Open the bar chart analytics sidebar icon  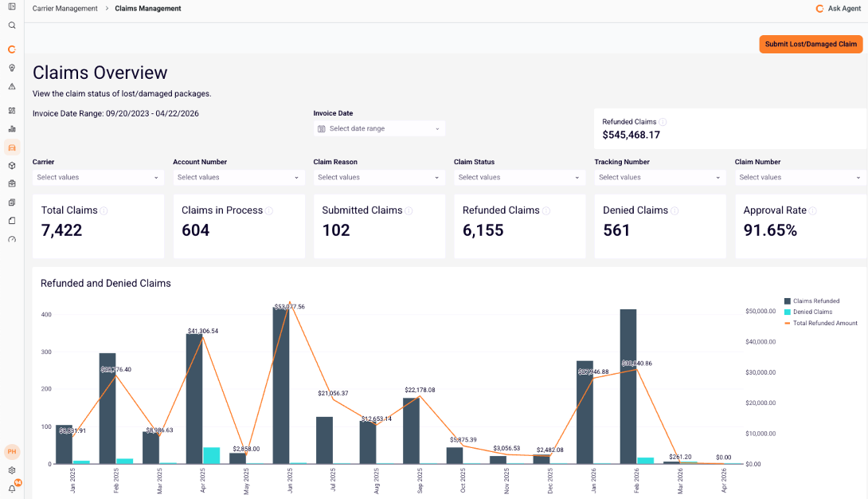(x=12, y=128)
